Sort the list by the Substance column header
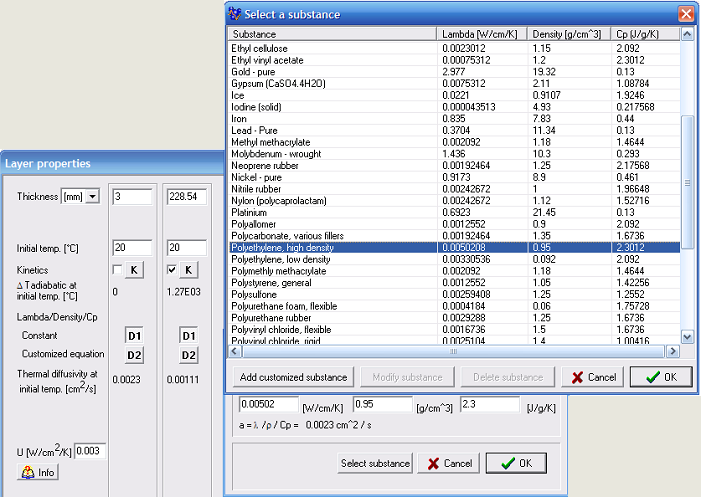 pyautogui.click(x=332, y=34)
